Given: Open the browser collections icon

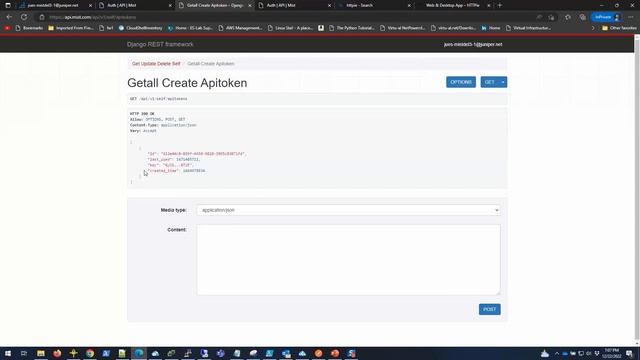Looking at the screenshot, I should [582, 17].
